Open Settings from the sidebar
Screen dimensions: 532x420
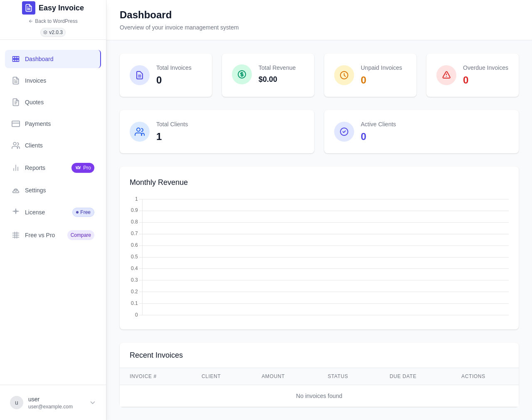pyautogui.click(x=53, y=190)
